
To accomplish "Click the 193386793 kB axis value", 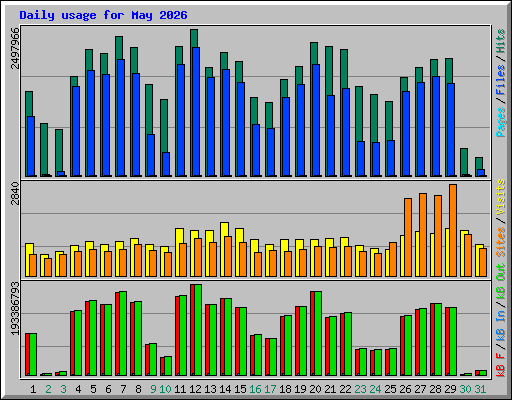I will click(x=15, y=308).
